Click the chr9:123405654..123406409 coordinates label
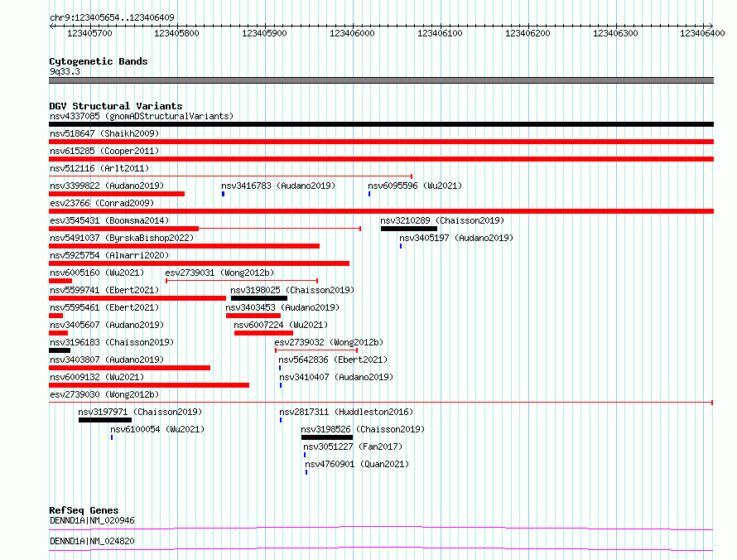The height and width of the screenshot is (560, 737). 112,17
